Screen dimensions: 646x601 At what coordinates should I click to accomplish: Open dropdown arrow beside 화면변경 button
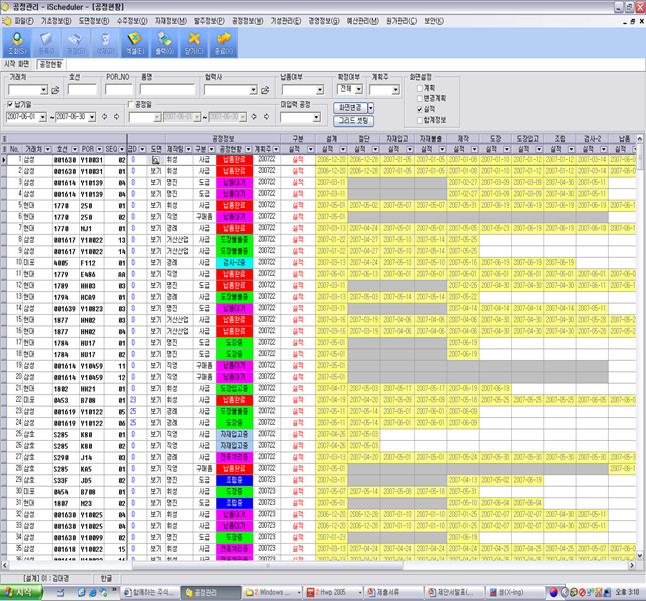pos(371,108)
